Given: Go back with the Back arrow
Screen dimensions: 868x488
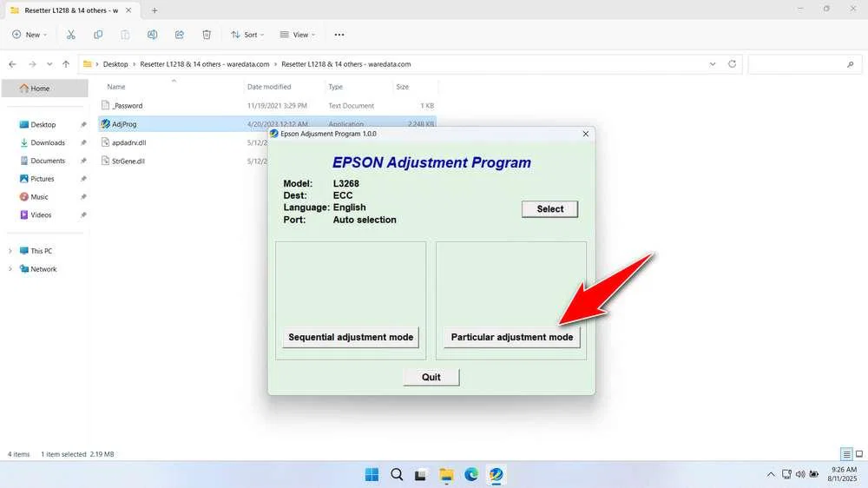Looking at the screenshot, I should [x=12, y=64].
